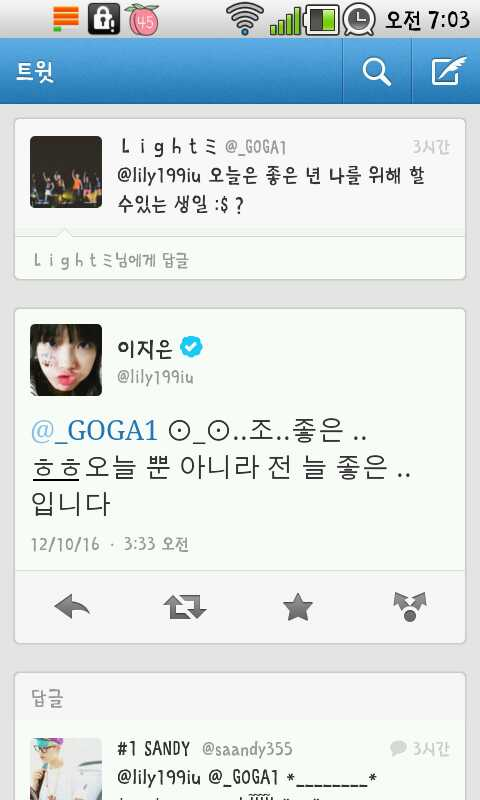
Task: Open the orange stacked-lines notification icon
Action: [x=66, y=18]
